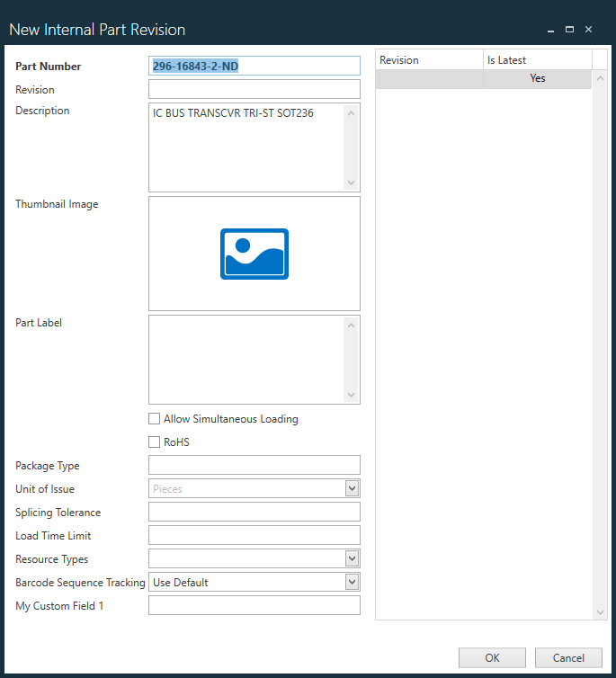
Task: Click the Splicing Tolerance field
Action: [x=254, y=512]
